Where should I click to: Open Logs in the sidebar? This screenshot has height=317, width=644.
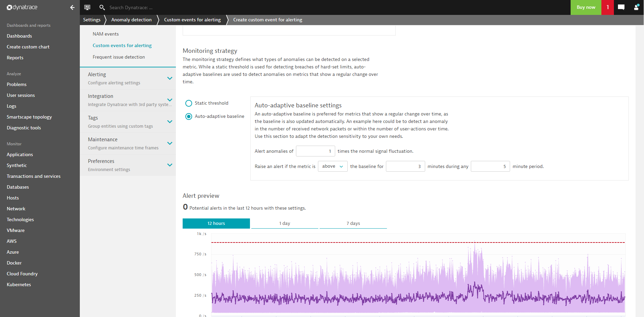pyautogui.click(x=11, y=106)
